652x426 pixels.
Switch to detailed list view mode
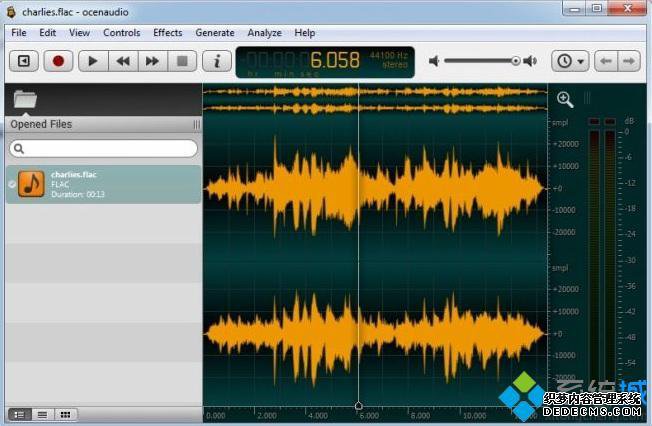tap(20, 414)
